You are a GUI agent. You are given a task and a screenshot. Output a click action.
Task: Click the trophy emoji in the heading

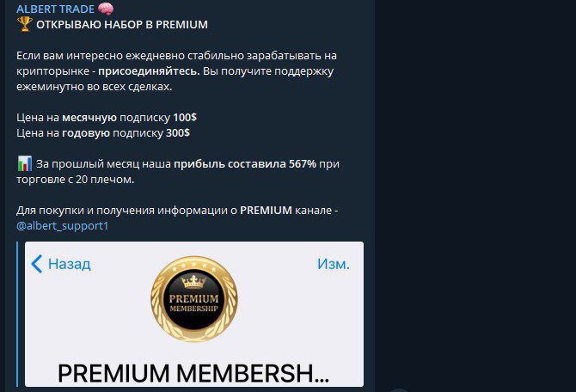25,24
